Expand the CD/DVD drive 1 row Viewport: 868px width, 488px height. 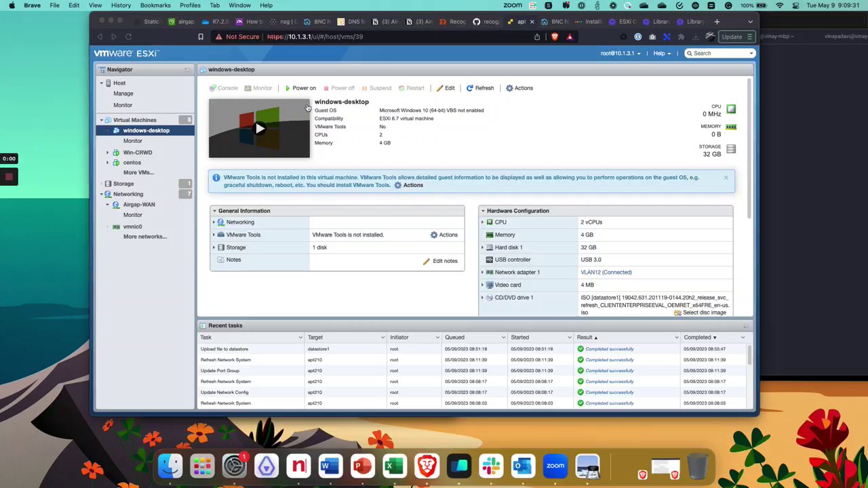coord(482,298)
